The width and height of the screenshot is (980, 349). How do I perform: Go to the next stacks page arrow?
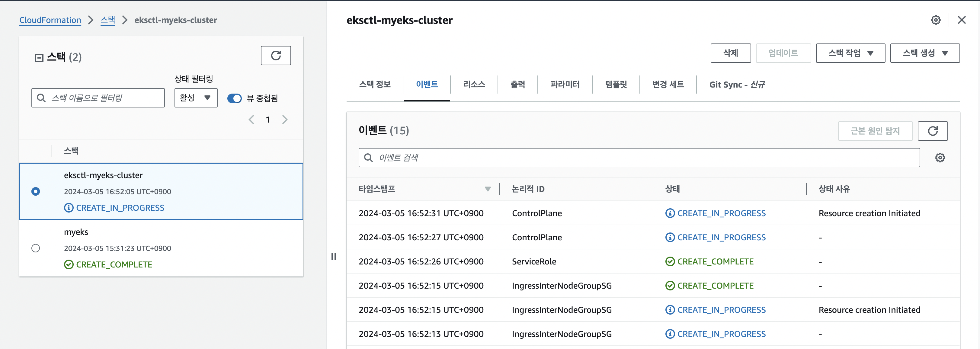(x=285, y=120)
